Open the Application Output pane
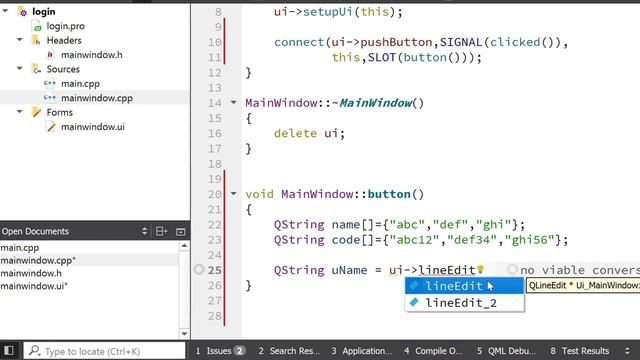 tap(362, 351)
